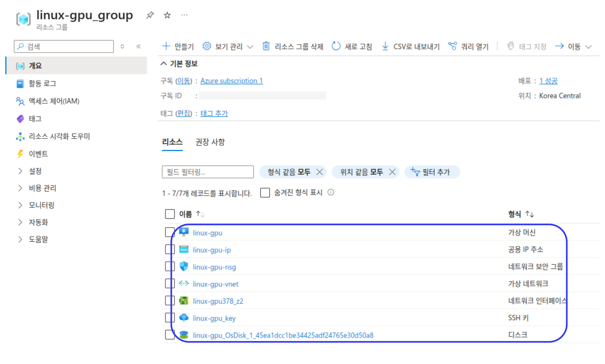Expand 도움말 section in sidebar
The height and width of the screenshot is (364, 605).
20,239
